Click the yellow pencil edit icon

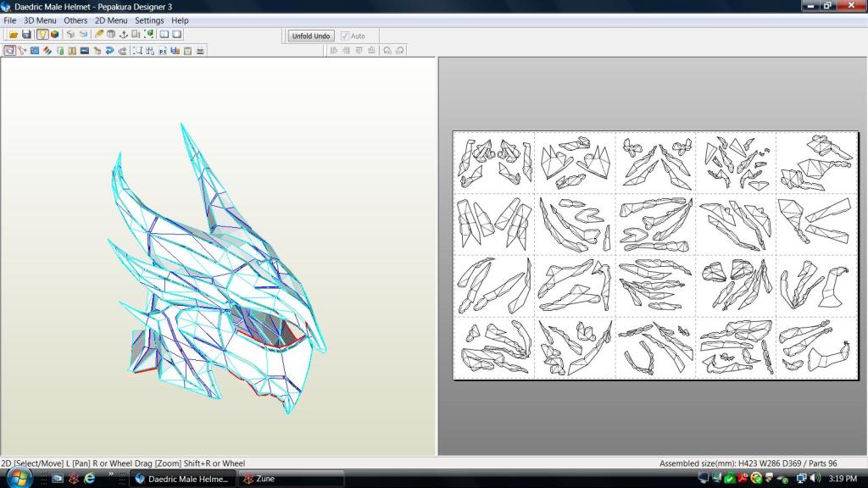(x=99, y=34)
